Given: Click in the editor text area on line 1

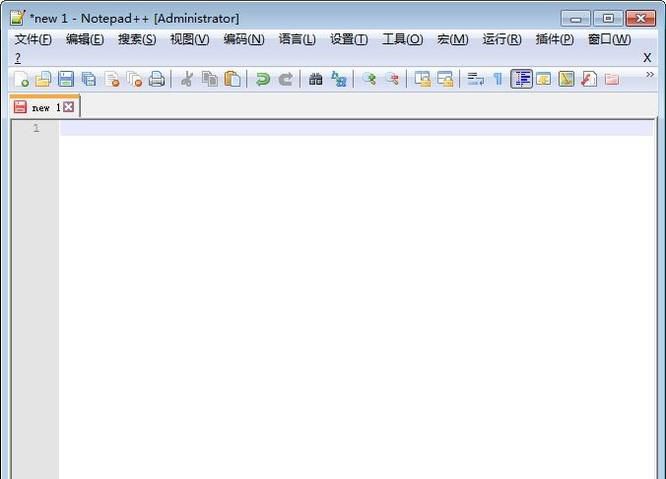Looking at the screenshot, I should [350, 128].
